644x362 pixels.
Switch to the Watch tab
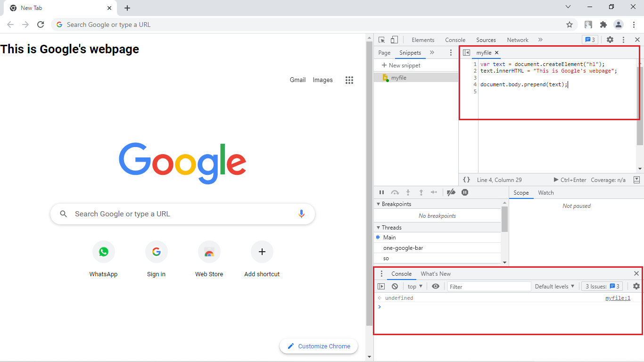(546, 193)
